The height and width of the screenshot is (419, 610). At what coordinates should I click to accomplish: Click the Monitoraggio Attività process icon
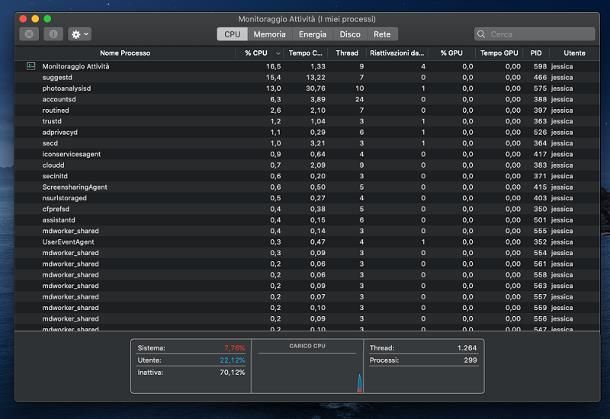tap(30, 66)
